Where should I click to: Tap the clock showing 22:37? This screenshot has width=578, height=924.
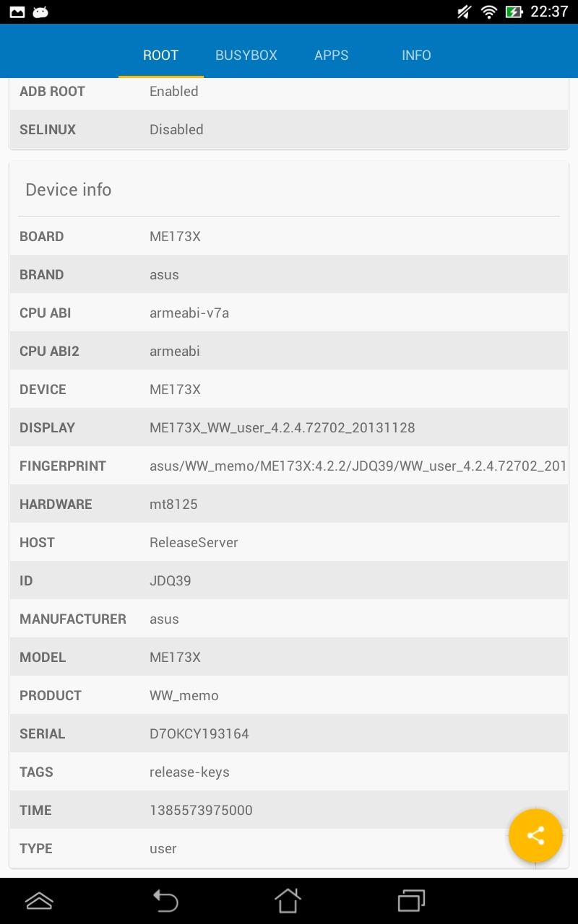click(549, 12)
